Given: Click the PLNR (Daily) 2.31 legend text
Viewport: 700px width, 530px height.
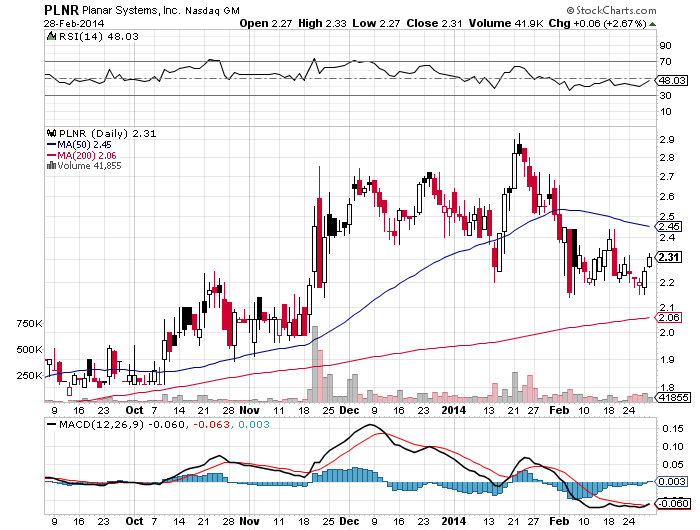Looking at the screenshot, I should [108, 134].
